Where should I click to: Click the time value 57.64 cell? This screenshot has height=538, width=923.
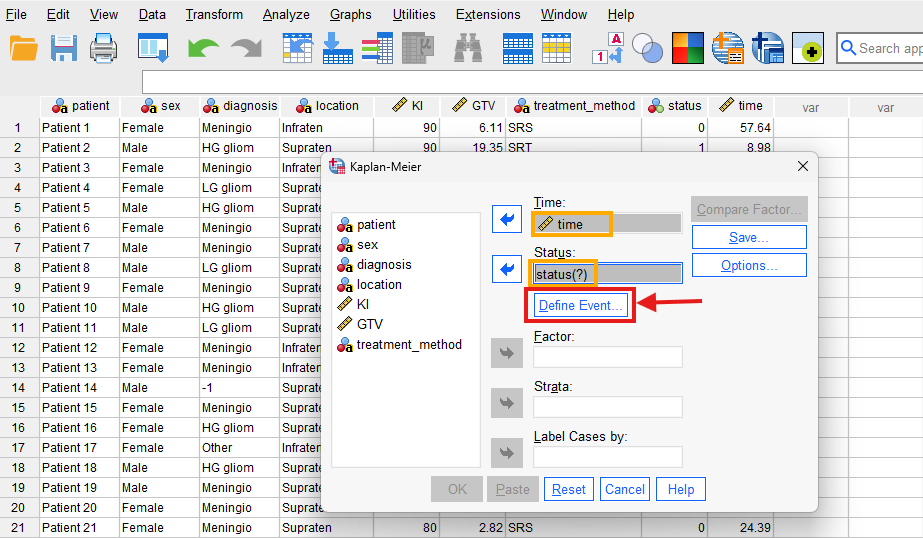741,128
